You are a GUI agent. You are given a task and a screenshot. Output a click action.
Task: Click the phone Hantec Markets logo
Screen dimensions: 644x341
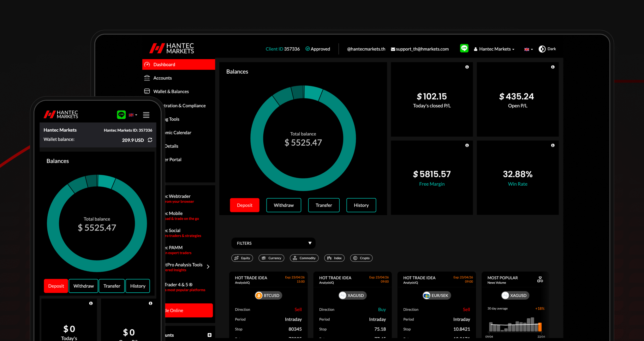[61, 115]
